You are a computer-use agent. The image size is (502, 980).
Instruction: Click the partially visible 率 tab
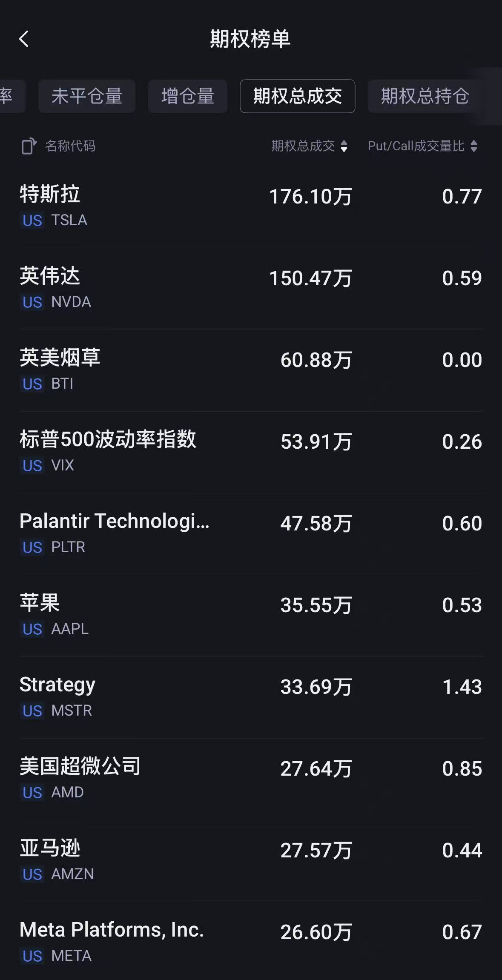[9, 96]
